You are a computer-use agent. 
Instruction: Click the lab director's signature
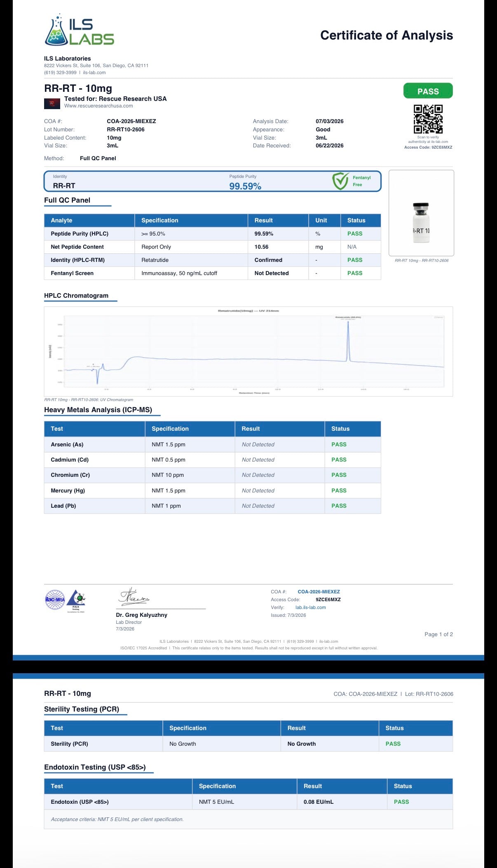(x=134, y=597)
